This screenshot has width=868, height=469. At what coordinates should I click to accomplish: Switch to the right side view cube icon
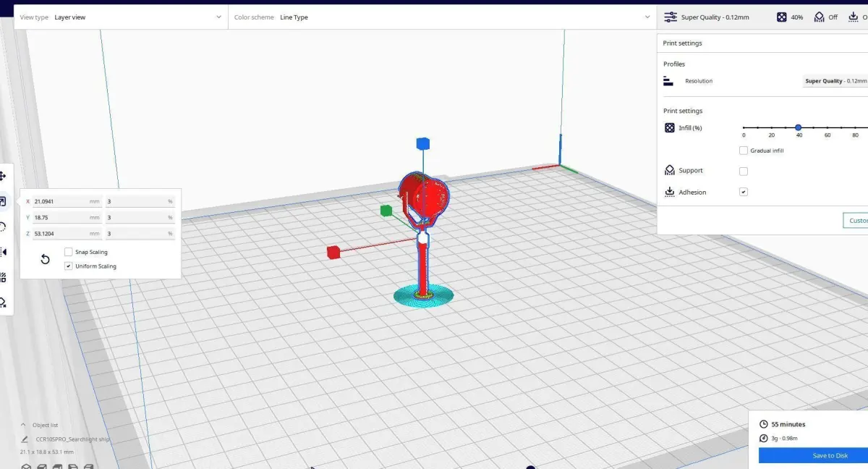click(88, 467)
